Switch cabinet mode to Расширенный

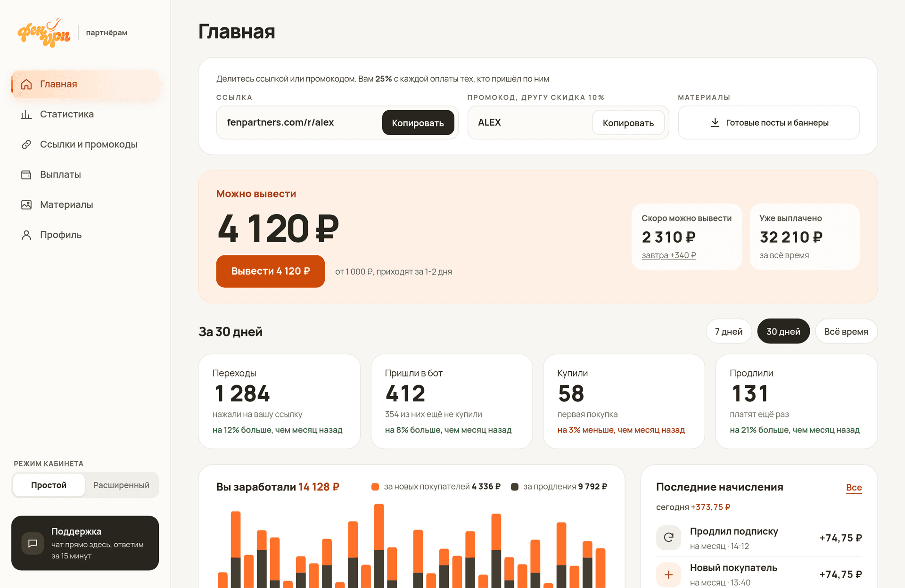121,485
